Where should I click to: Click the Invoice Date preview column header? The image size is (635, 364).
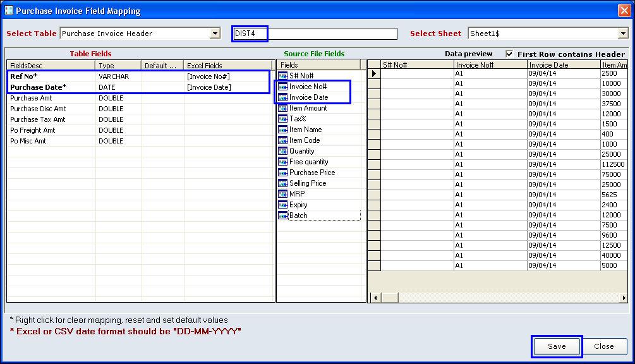click(x=564, y=65)
